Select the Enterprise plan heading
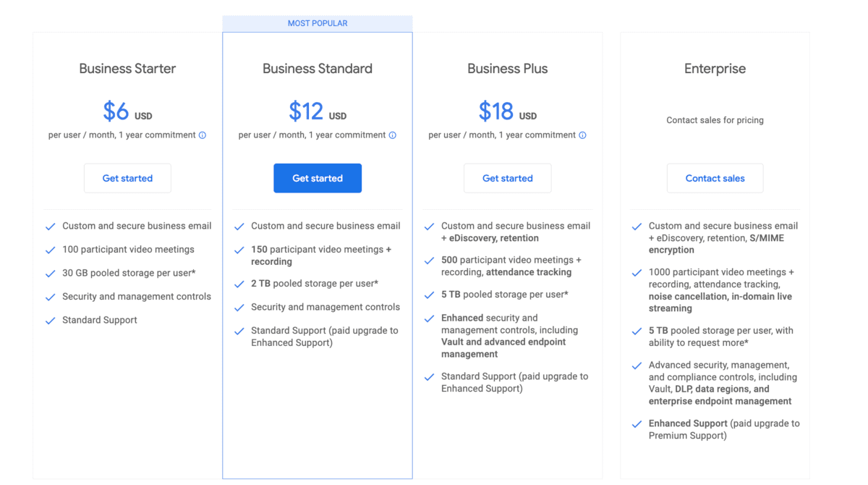This screenshot has width=868, height=485. coord(715,69)
